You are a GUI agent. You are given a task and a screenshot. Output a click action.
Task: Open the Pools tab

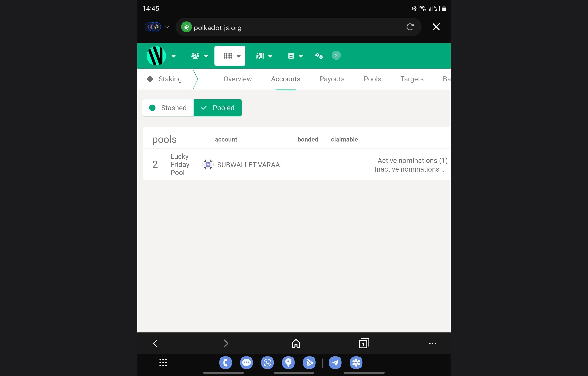tap(372, 79)
